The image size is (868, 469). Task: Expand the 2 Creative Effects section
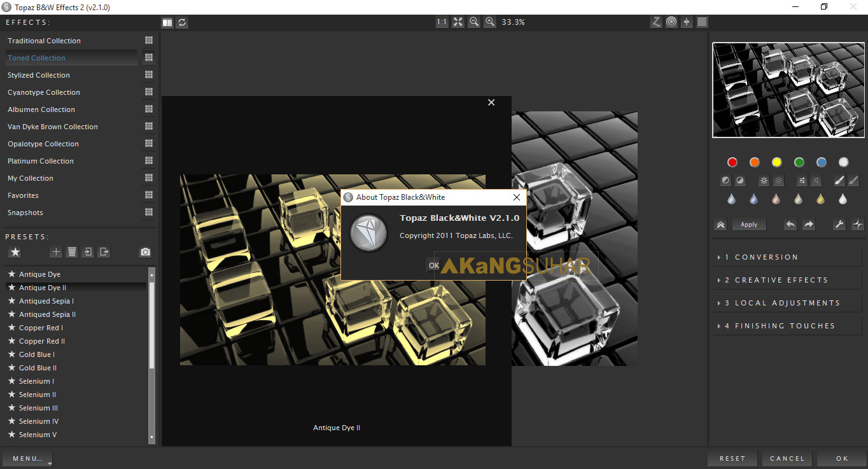pyautogui.click(x=787, y=280)
